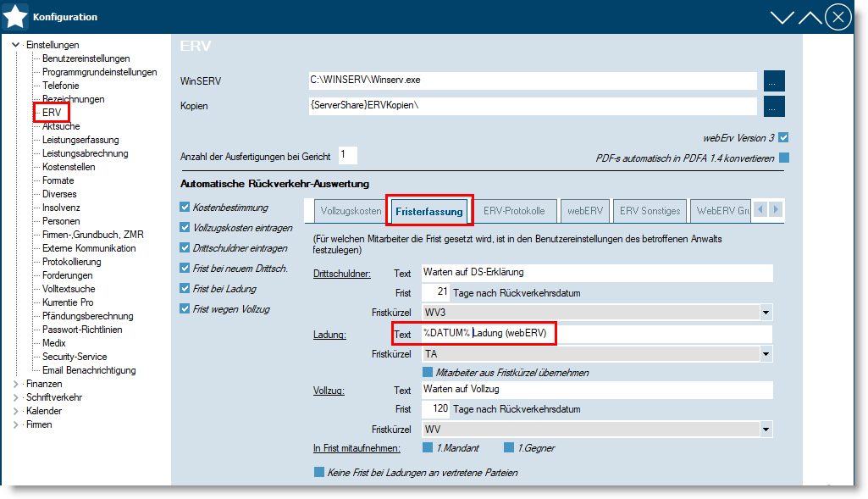This screenshot has width=868, height=499.
Task: Open Ladung Fristkürzel dropdown TA
Action: click(x=766, y=354)
